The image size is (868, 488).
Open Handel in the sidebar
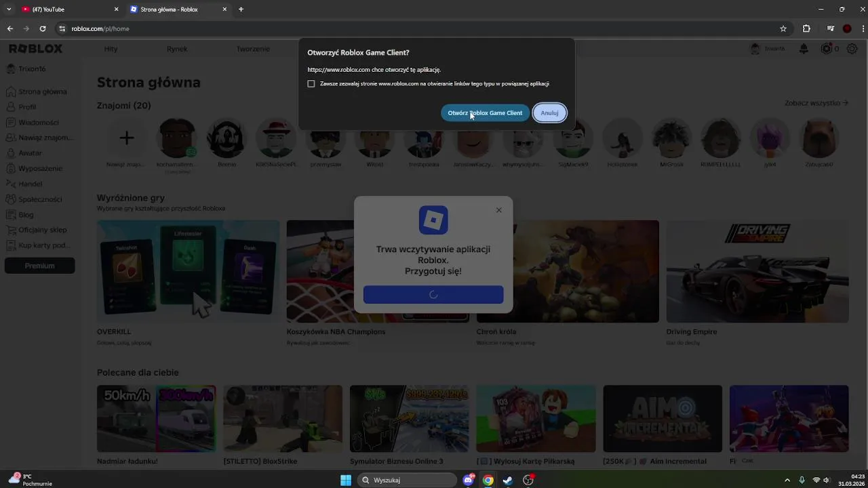(24, 184)
